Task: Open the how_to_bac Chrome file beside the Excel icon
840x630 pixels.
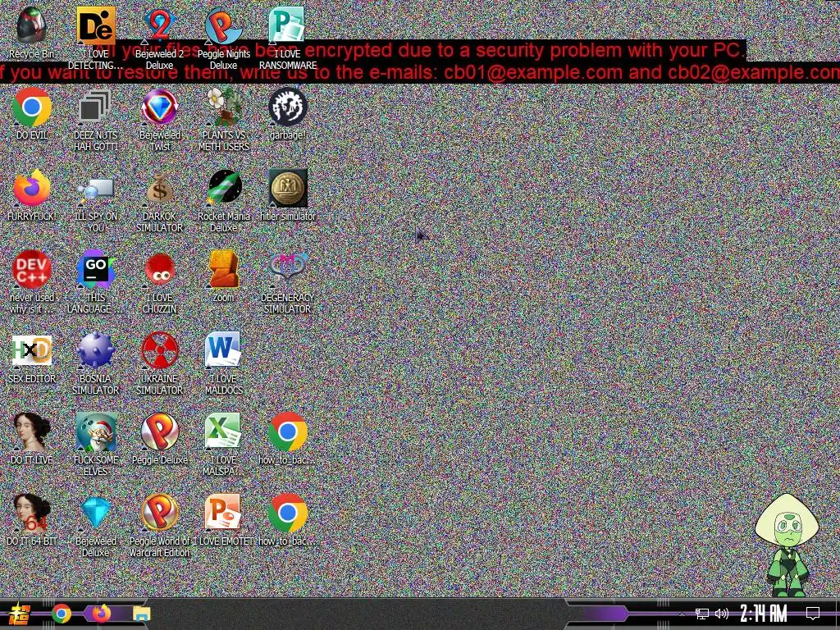Action: [x=287, y=431]
